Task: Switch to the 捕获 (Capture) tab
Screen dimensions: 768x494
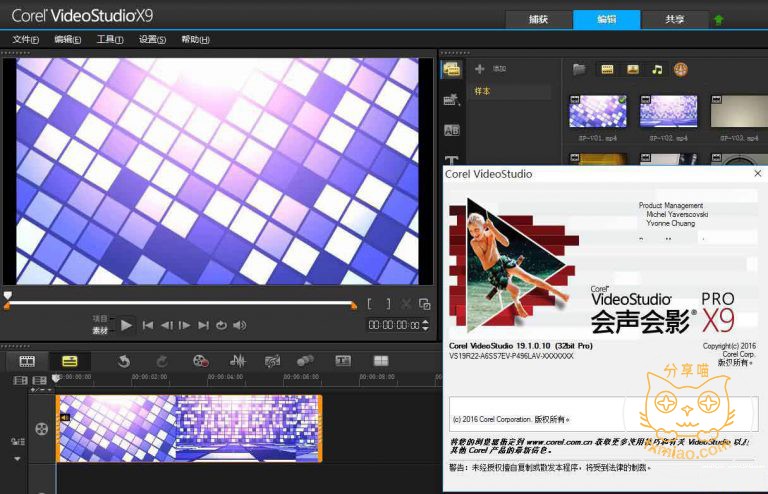Action: (x=538, y=20)
